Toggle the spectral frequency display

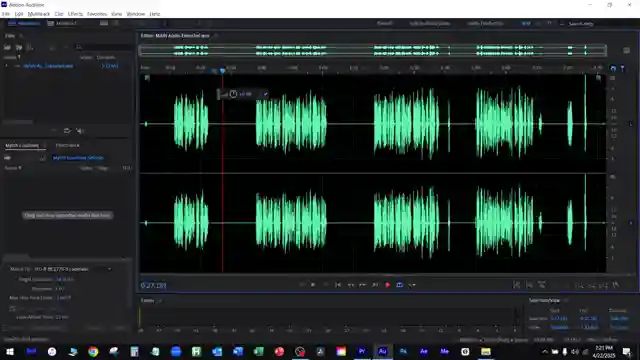104,23
